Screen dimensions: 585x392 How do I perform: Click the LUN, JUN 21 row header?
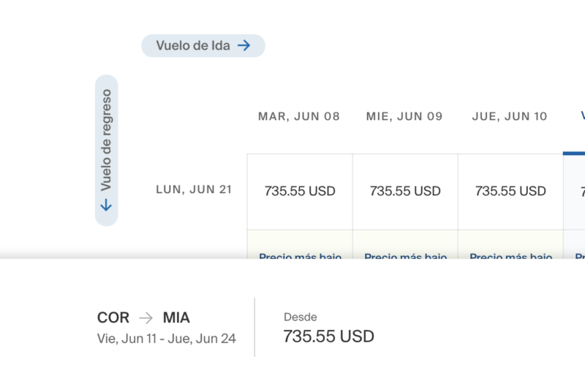coord(194,189)
